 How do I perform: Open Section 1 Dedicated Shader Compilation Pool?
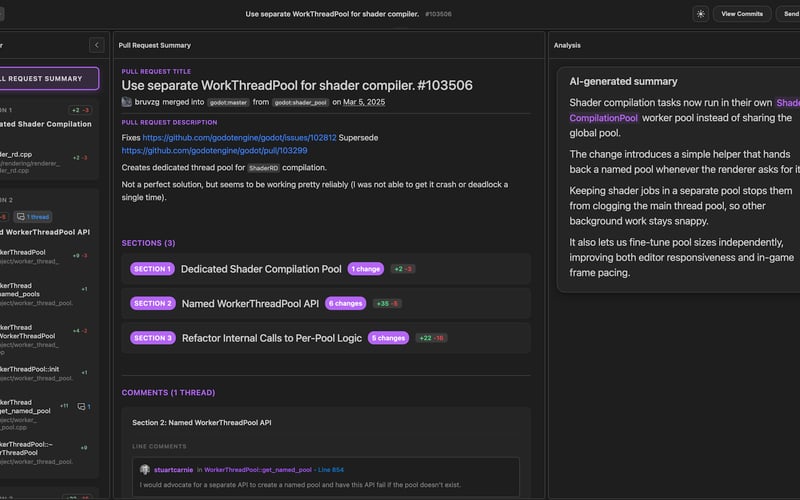pyautogui.click(x=326, y=269)
